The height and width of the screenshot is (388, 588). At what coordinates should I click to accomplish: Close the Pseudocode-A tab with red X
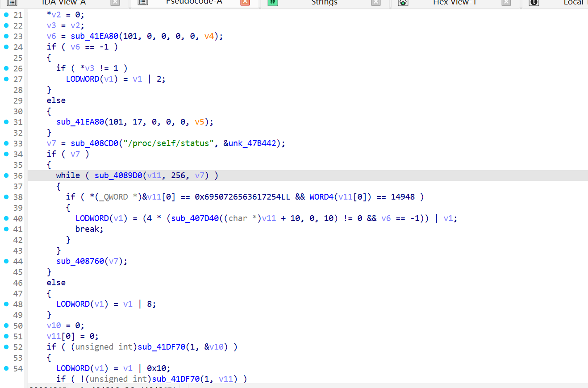245,2
